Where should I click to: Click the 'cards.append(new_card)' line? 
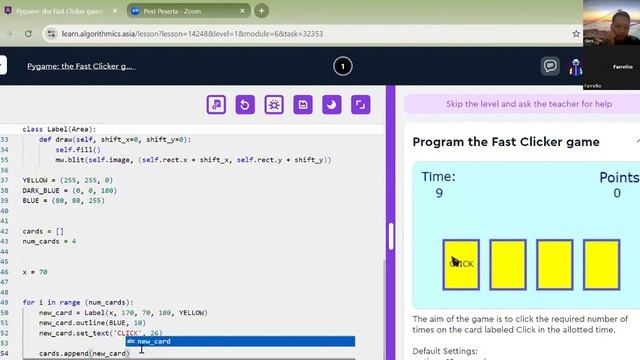tap(84, 353)
